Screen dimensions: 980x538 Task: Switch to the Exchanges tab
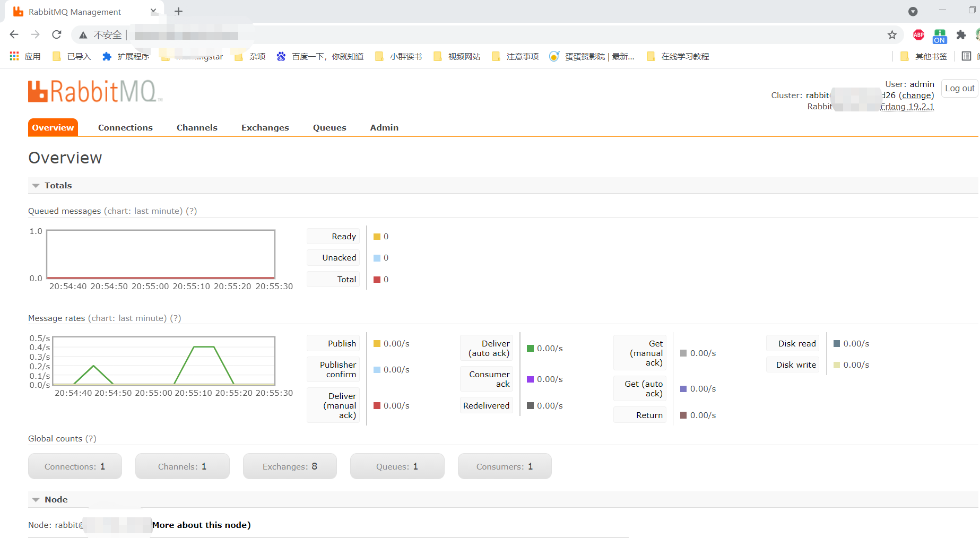pos(265,127)
